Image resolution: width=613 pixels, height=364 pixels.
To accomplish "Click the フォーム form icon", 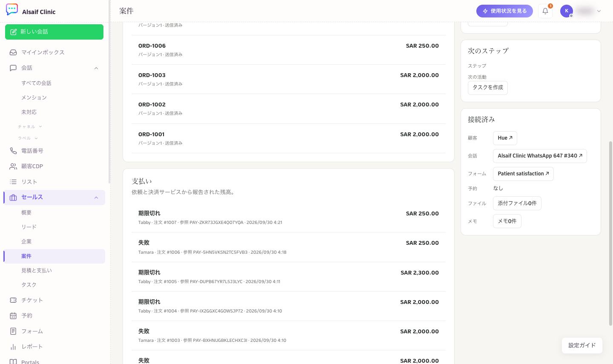I will point(13,331).
